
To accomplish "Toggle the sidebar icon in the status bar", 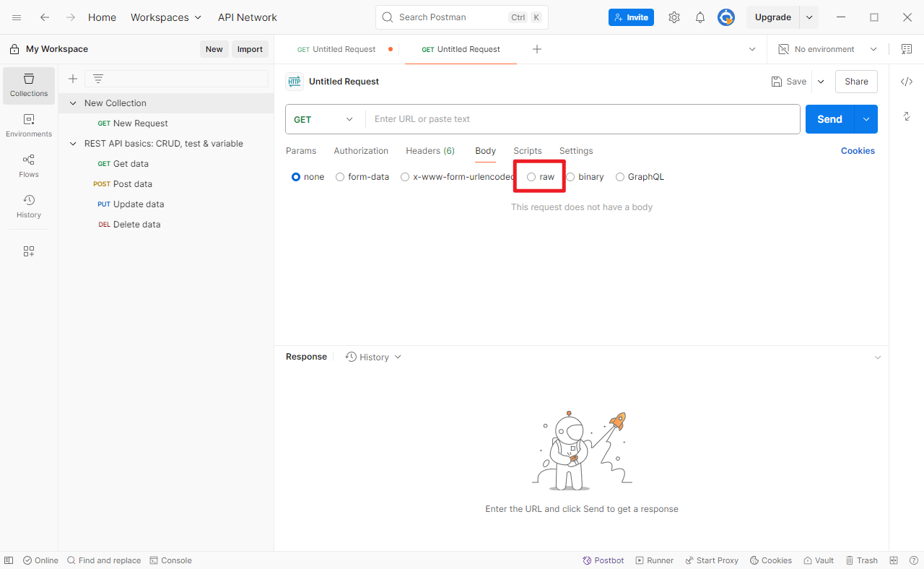I will [x=9, y=560].
